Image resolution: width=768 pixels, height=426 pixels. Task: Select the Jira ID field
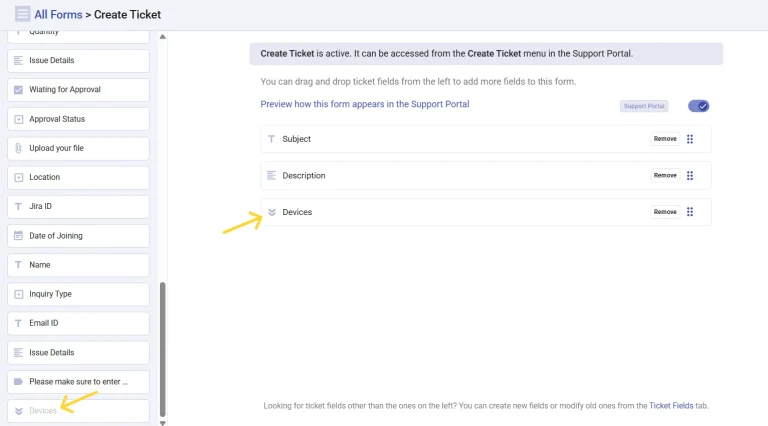[x=78, y=207]
